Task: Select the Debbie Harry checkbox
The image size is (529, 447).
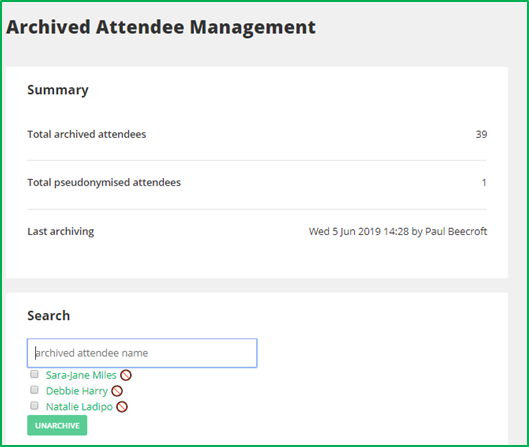Action: pyautogui.click(x=34, y=390)
